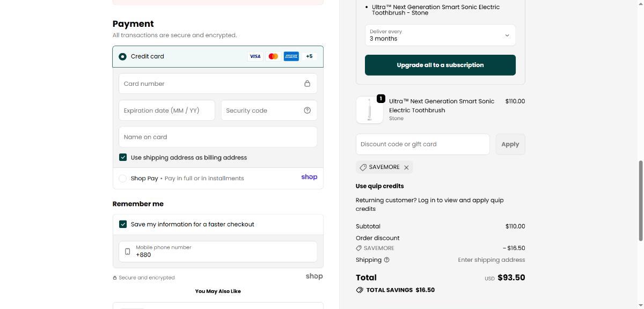Remove the SAVEMORE discount code
Screen dimensions: 644x309
(x=406, y=167)
